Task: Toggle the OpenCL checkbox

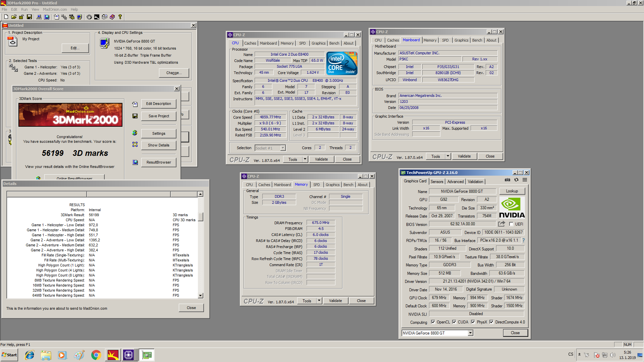Action: [433, 322]
